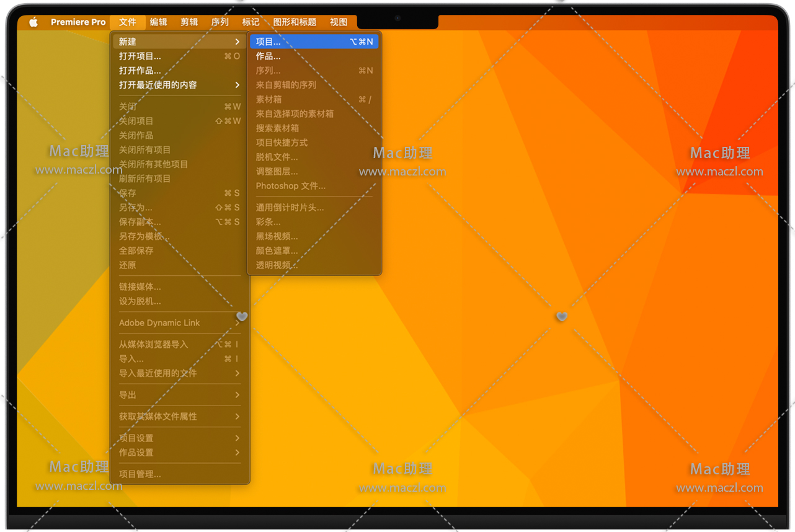
Task: Open the 图形和标题 menu
Action: (295, 22)
